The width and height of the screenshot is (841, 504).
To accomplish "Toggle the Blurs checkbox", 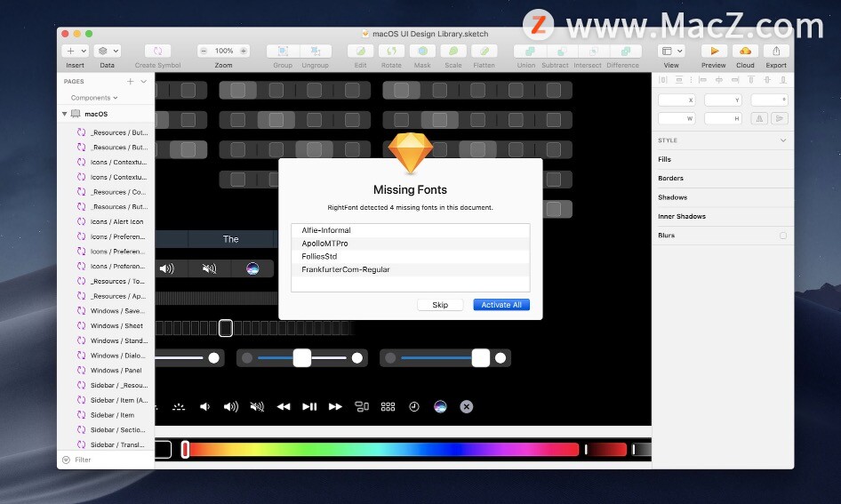I will pos(783,236).
